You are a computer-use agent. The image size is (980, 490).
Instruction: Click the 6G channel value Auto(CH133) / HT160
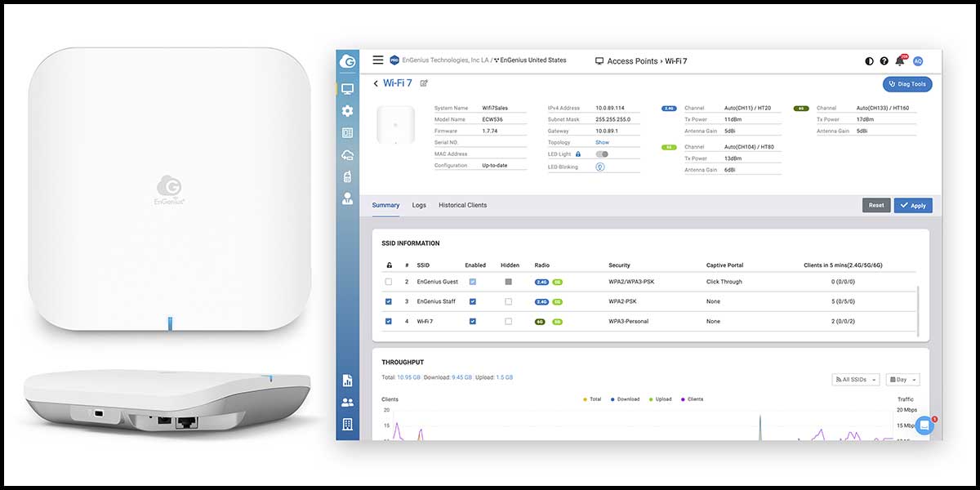(882, 108)
